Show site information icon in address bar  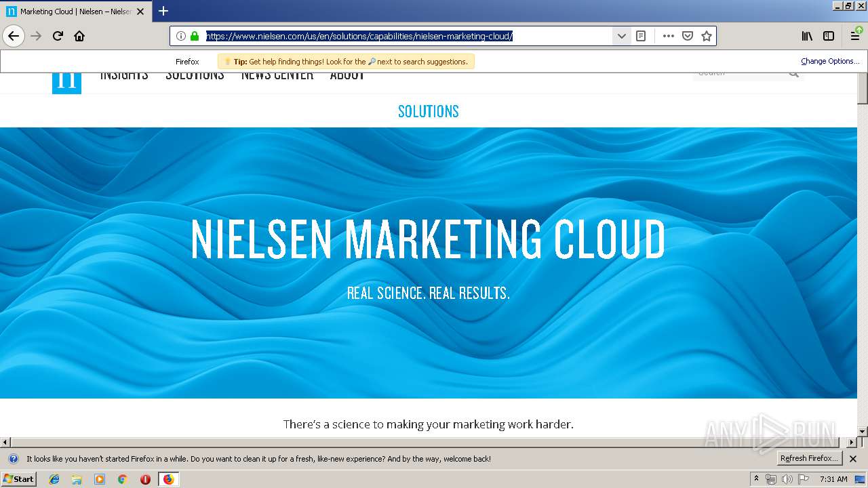[x=181, y=36]
